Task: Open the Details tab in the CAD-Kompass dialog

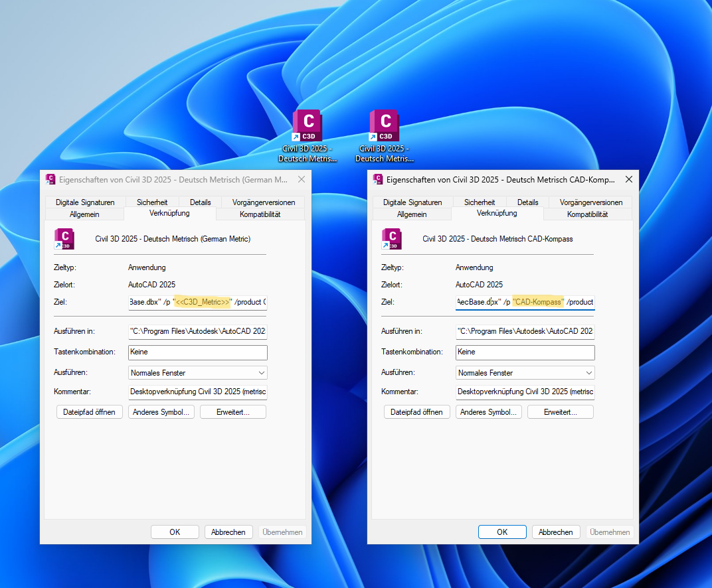Action: [x=527, y=202]
